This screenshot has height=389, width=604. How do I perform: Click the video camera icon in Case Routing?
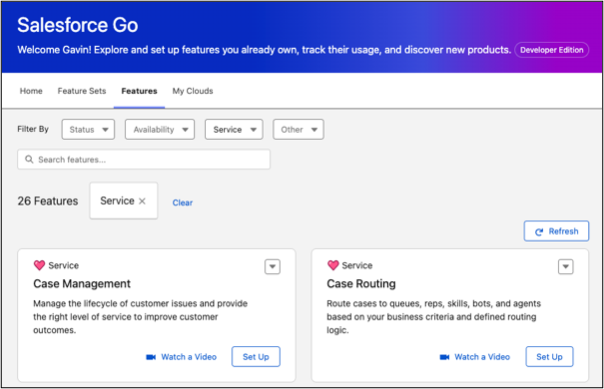(445, 357)
